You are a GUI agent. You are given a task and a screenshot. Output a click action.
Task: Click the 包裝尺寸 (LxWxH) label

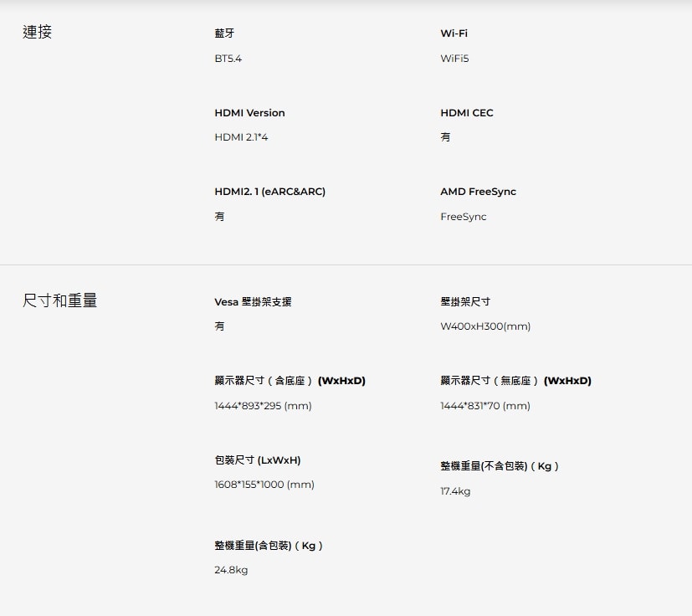coord(258,460)
